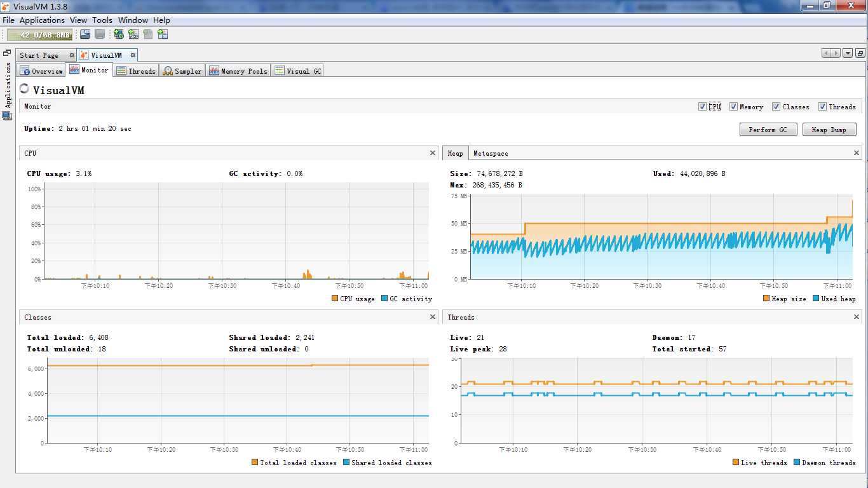Click the orange Heap size legend swatch
868x488 pixels.
(x=766, y=299)
